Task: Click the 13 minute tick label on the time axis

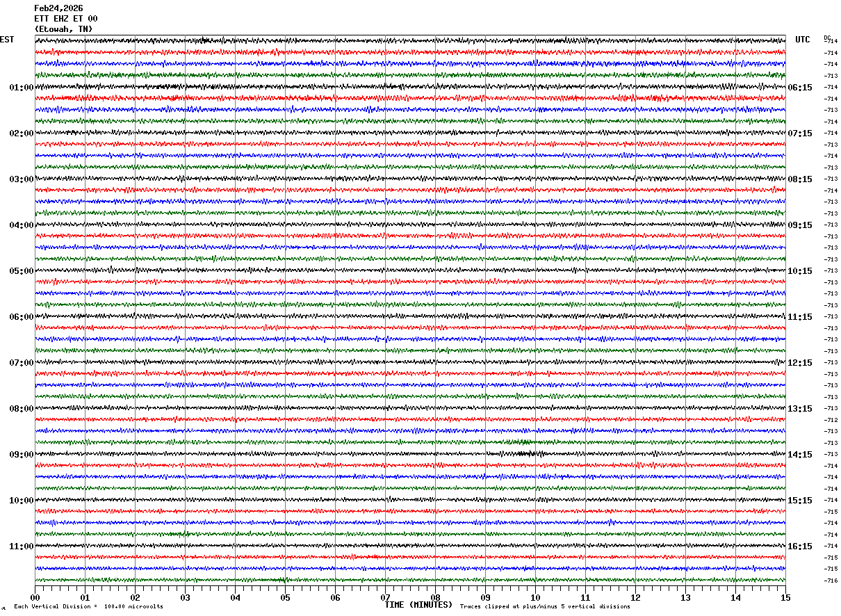Action: [x=685, y=597]
